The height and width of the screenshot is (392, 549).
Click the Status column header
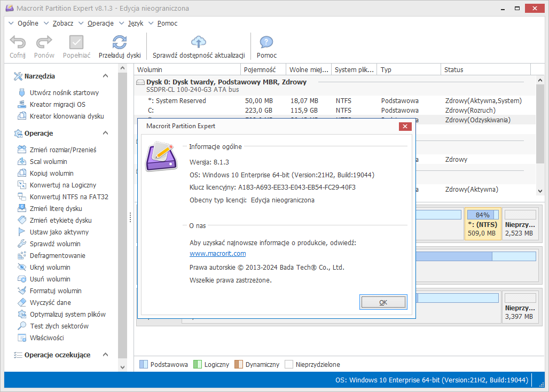[x=485, y=69]
